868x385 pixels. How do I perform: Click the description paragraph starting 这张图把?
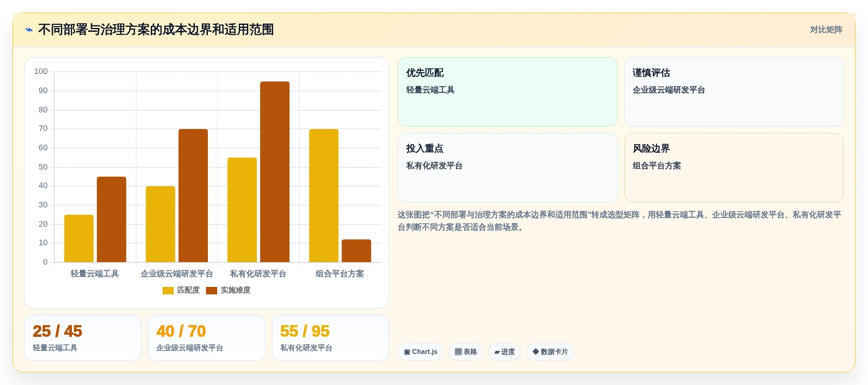619,221
